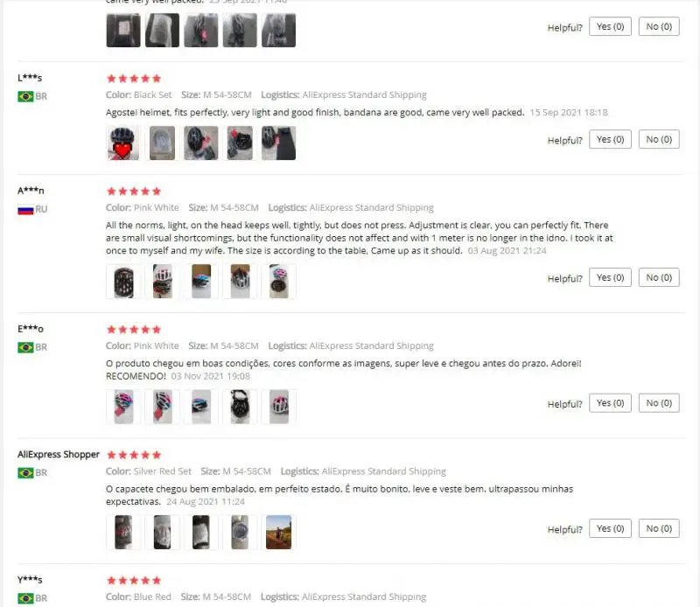This screenshot has width=700, height=607.
Task: Open last photo in L***s review
Action: tap(278, 143)
